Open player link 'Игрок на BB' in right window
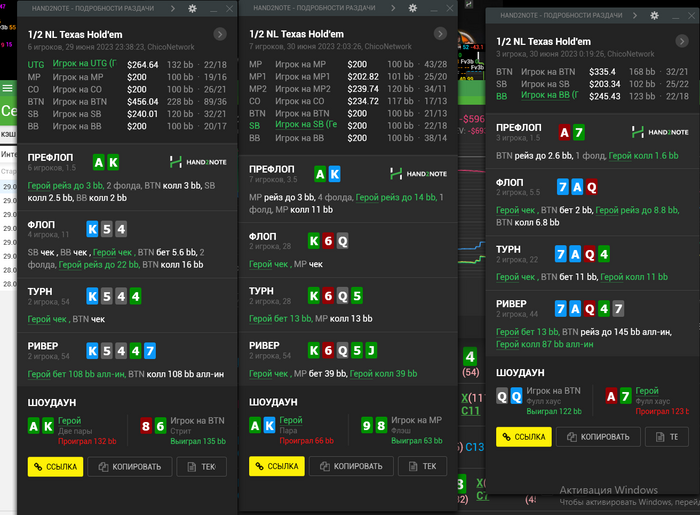The image size is (700, 515). (x=550, y=96)
